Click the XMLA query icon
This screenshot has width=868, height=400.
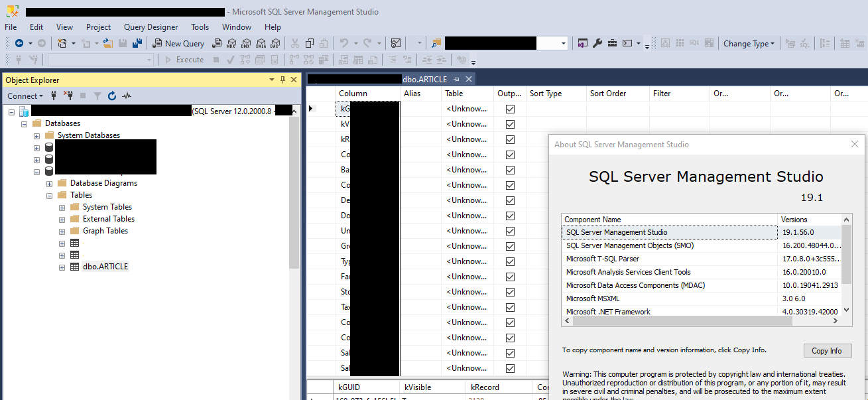pyautogui.click(x=261, y=43)
